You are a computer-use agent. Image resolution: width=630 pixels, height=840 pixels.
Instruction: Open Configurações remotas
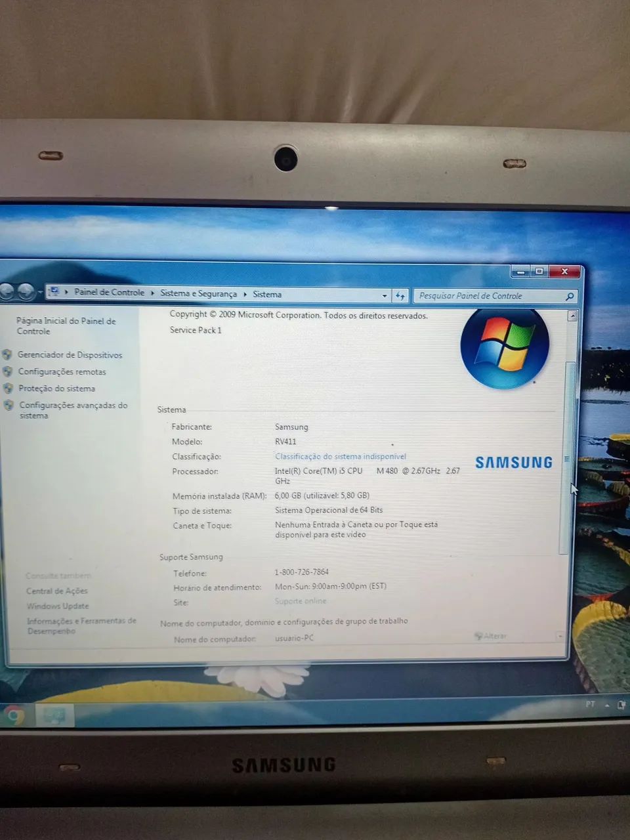coord(62,371)
